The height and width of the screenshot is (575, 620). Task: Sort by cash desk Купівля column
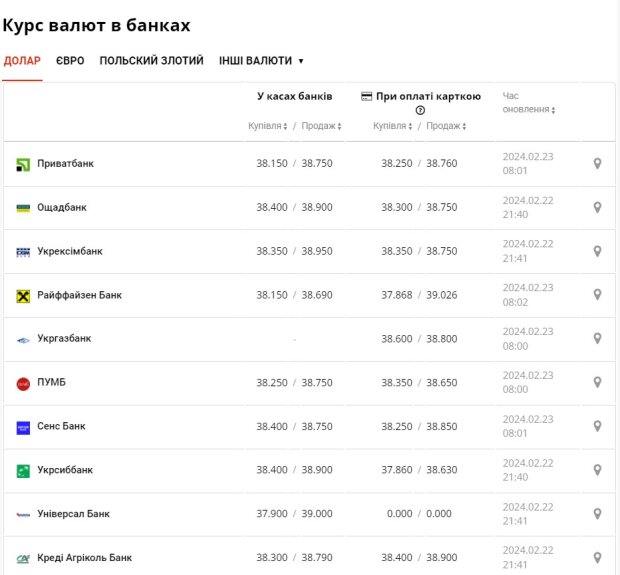[268, 126]
